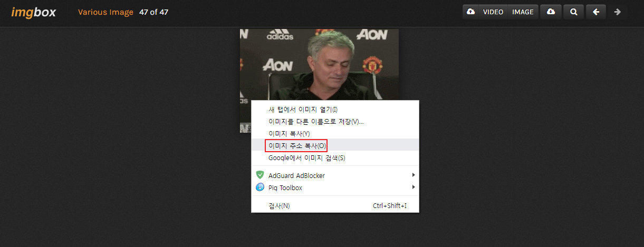The image size is (644, 247).
Task: Expand the AdGuard AdBlocker submenu arrow
Action: [x=414, y=175]
